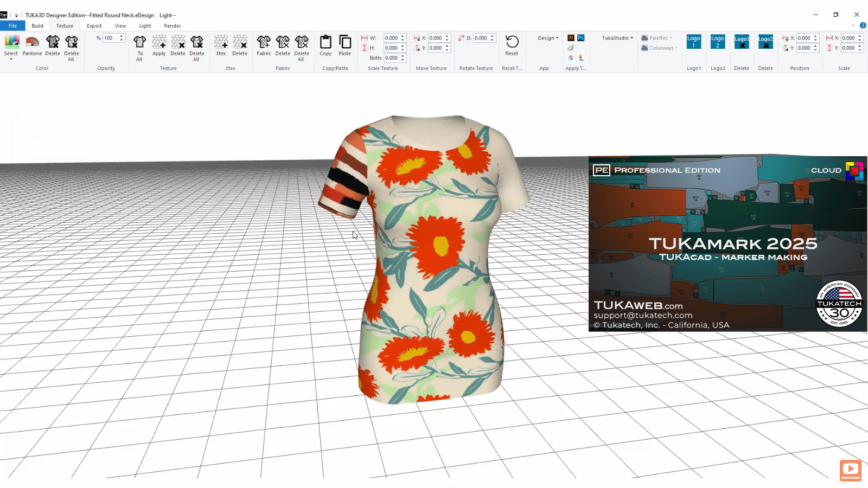Increase opacity using the percentage stepper
Viewport: 868px width, 488px height.
pyautogui.click(x=120, y=36)
